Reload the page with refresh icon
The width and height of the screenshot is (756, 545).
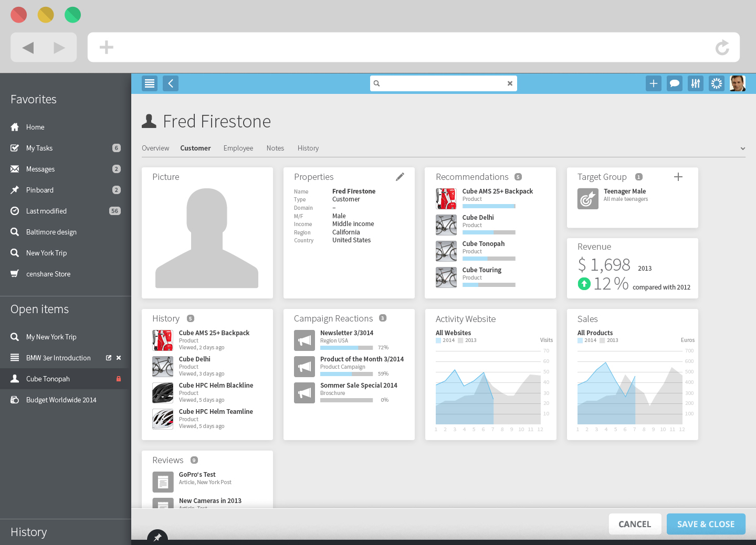[722, 47]
